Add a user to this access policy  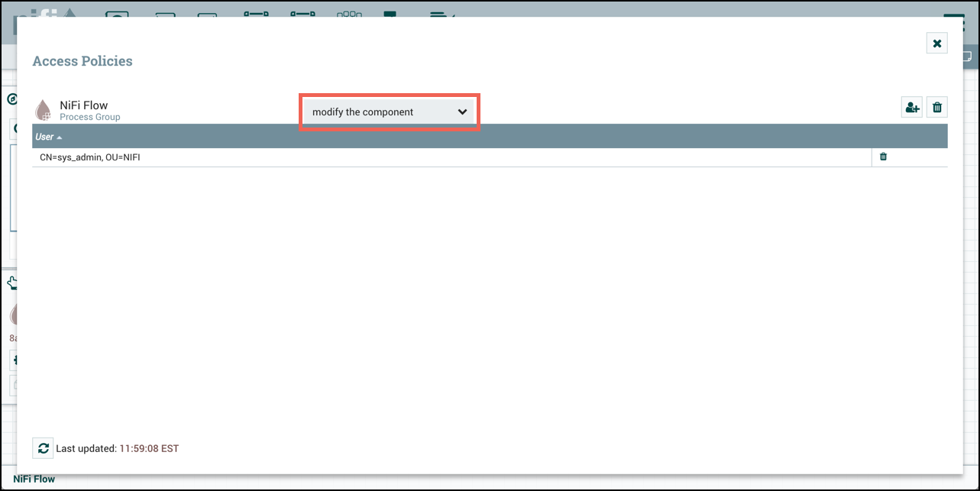click(x=911, y=107)
